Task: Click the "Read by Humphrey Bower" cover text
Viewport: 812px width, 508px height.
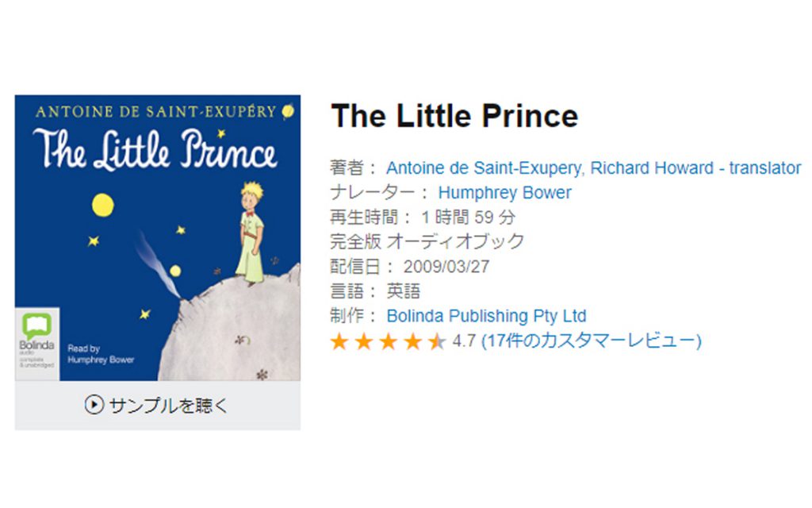Action: pos(101,354)
